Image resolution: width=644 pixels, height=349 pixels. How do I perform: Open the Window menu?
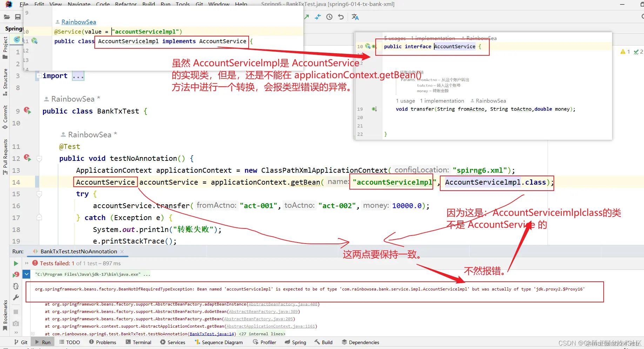point(219,4)
